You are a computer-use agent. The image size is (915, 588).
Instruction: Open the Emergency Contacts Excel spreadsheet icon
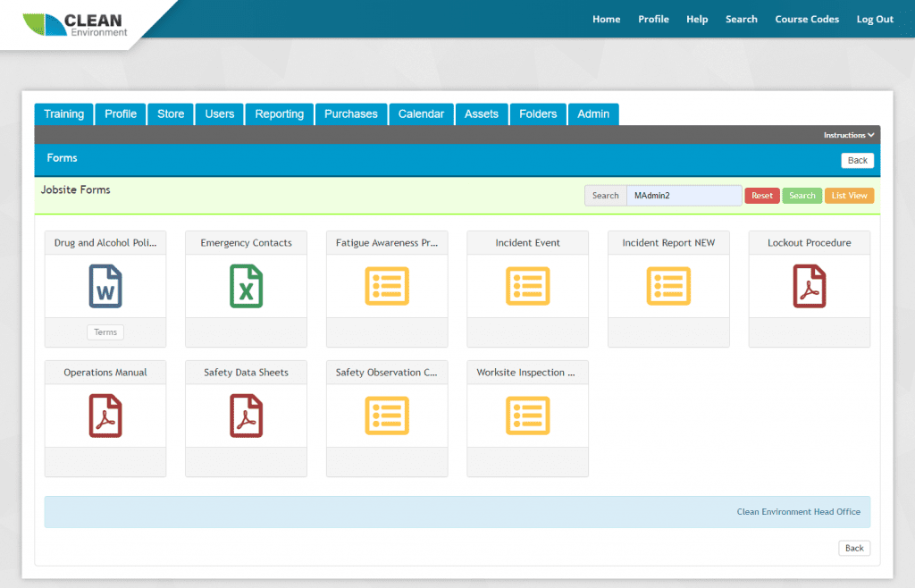click(246, 286)
